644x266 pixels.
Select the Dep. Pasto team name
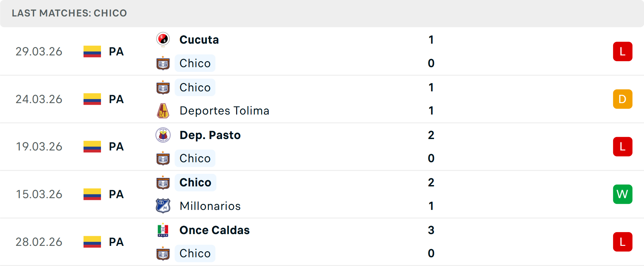tap(210, 135)
